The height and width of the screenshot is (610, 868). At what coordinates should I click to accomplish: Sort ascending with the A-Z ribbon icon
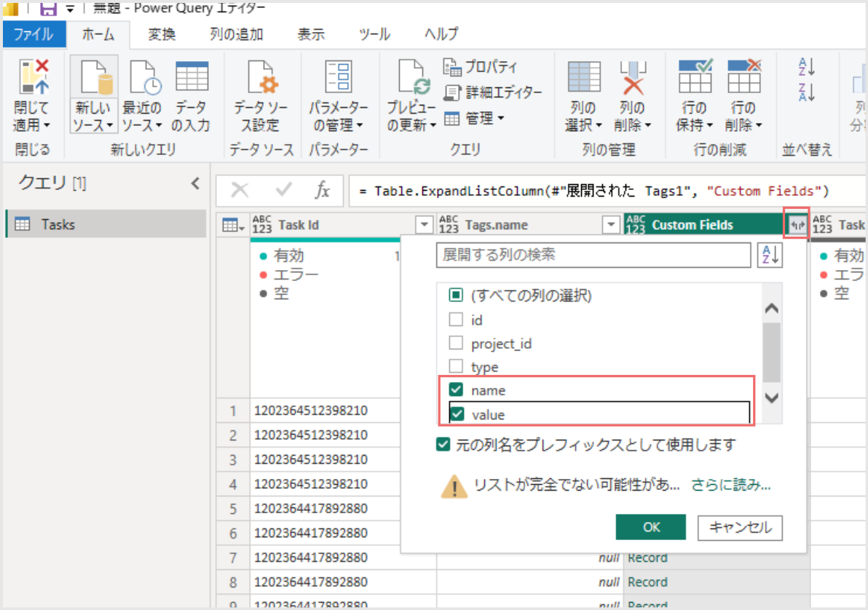[807, 68]
